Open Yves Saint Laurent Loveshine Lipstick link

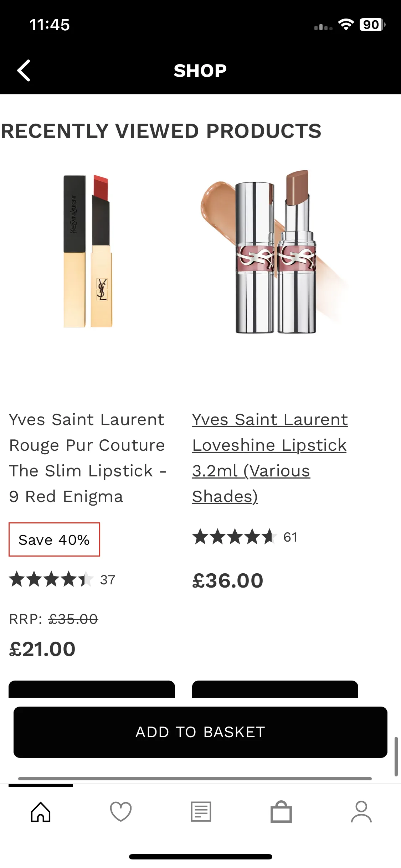click(x=269, y=458)
